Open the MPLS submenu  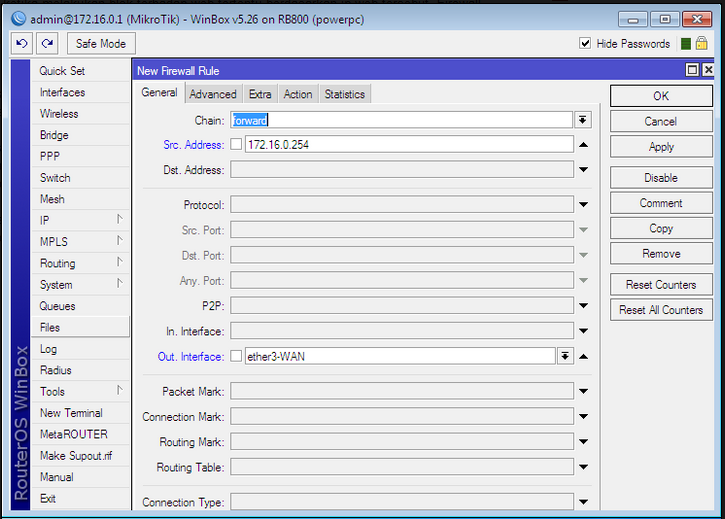[x=80, y=242]
